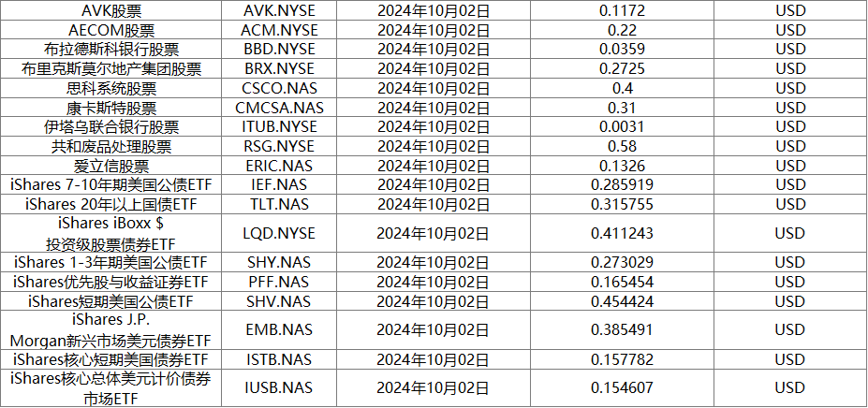Click the AECOM股票 cell
This screenshot has height=408, width=868.
click(111, 30)
